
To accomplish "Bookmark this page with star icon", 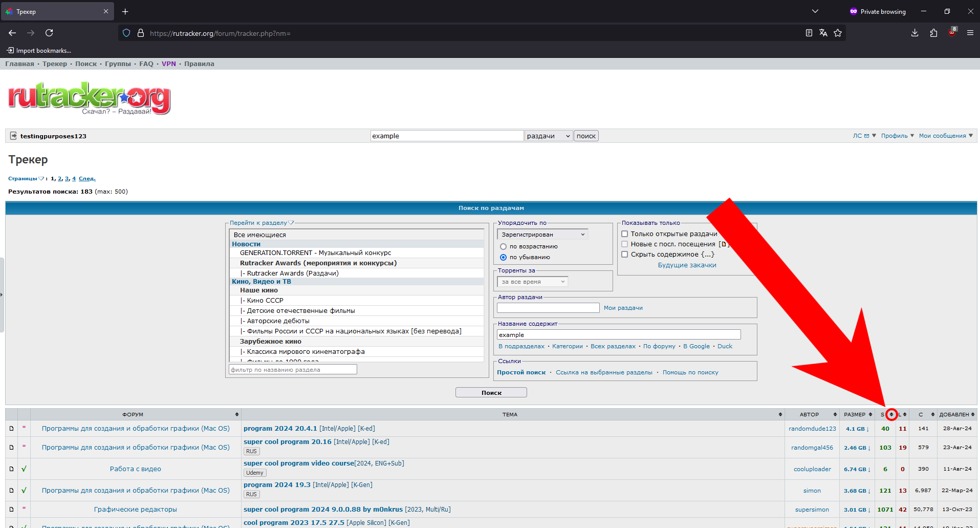I will point(838,33).
